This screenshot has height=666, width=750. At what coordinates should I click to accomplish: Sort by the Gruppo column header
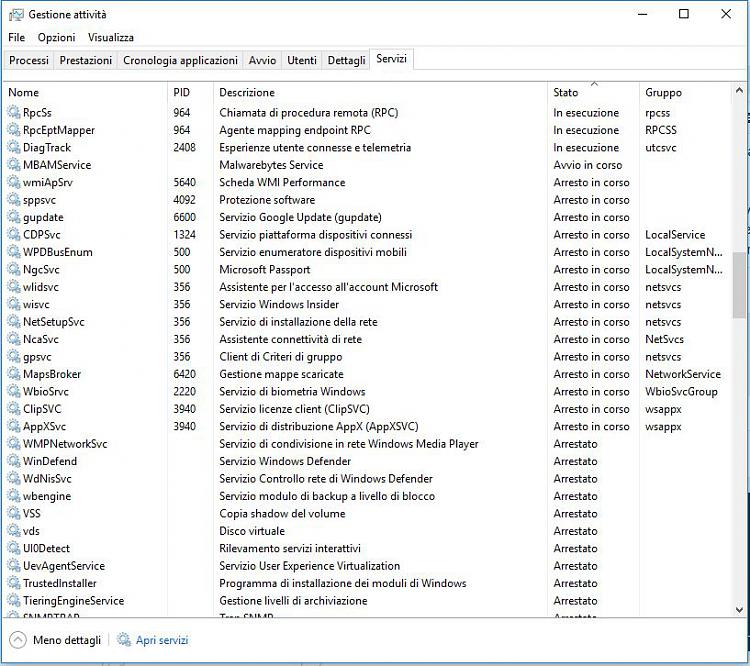[685, 92]
